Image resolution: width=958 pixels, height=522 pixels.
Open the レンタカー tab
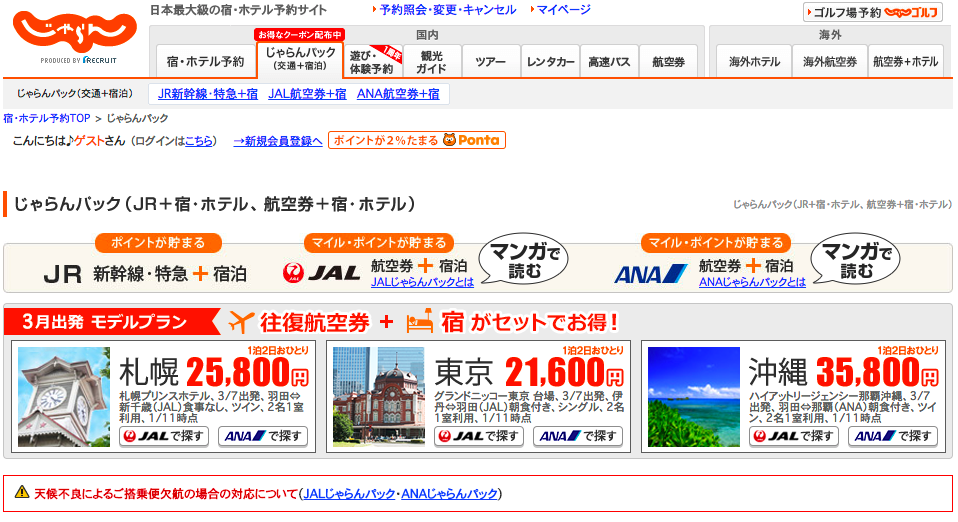(x=550, y=62)
